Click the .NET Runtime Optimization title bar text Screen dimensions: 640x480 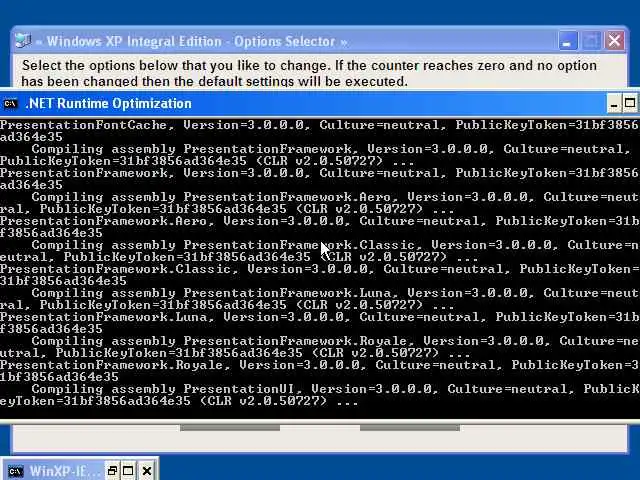tap(108, 104)
